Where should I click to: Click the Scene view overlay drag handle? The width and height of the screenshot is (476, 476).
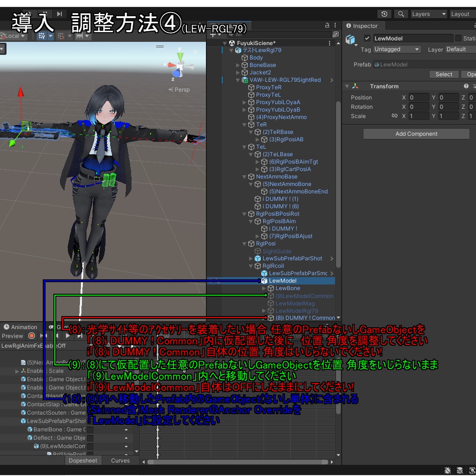pos(160,46)
